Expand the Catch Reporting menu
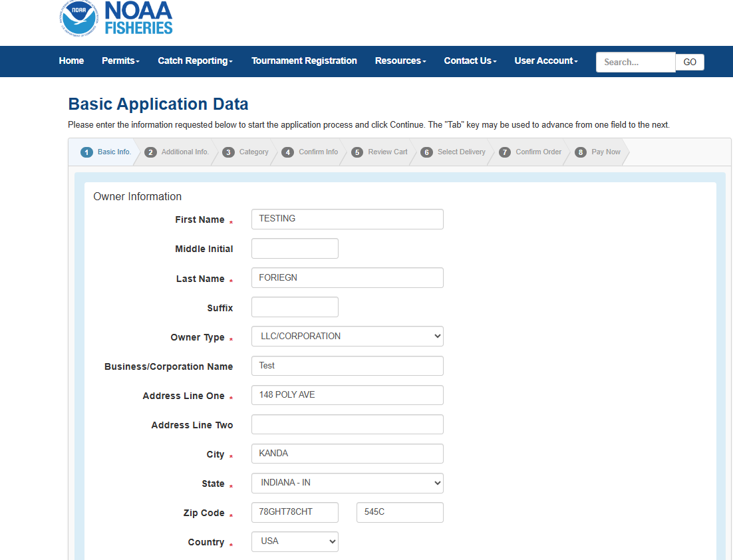 pyautogui.click(x=195, y=61)
